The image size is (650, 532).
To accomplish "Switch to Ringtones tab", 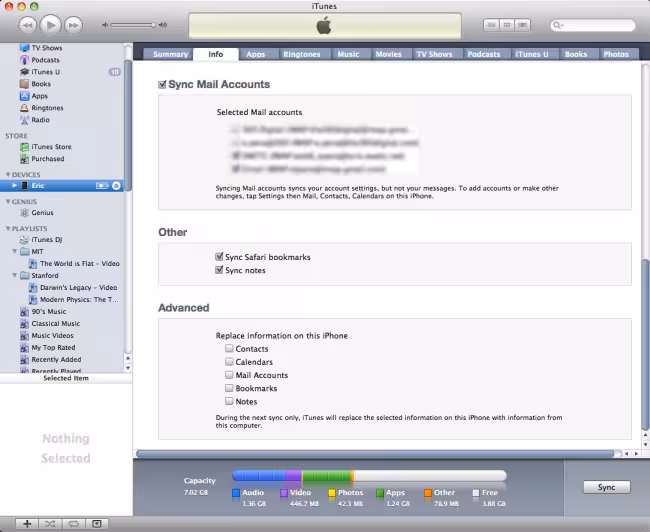I will click(302, 54).
